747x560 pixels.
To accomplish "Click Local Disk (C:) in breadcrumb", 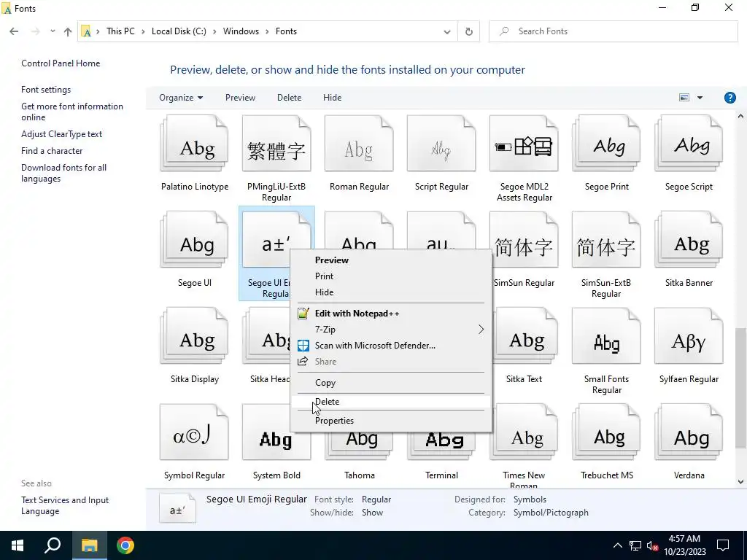I will click(x=179, y=31).
